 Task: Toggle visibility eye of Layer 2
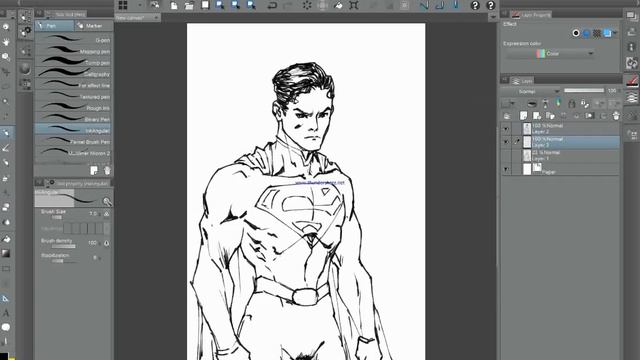[x=507, y=129]
